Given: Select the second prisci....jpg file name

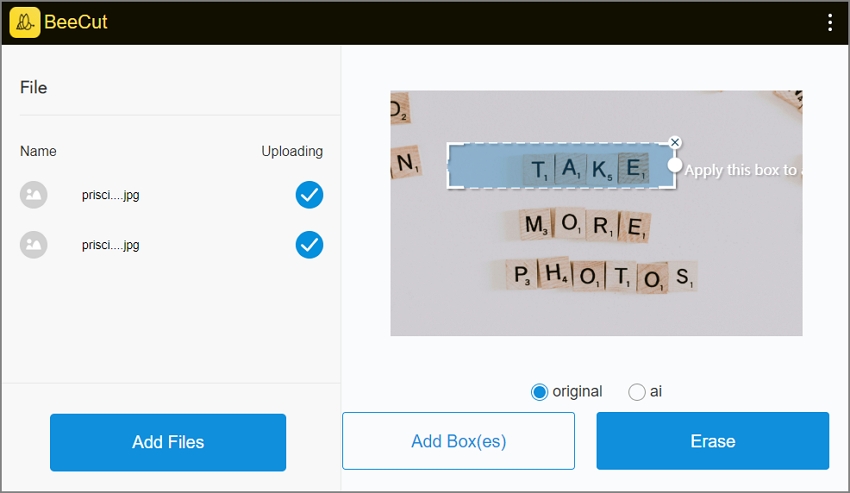Looking at the screenshot, I should point(111,245).
